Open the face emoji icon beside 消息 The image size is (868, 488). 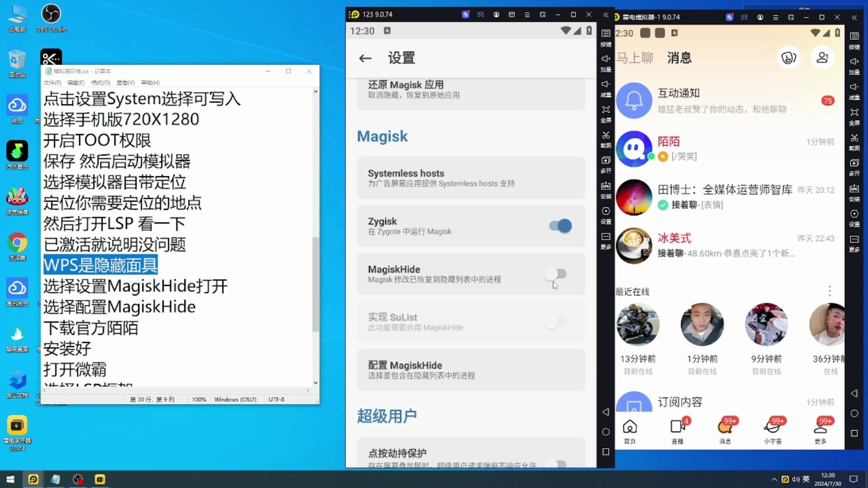[788, 58]
